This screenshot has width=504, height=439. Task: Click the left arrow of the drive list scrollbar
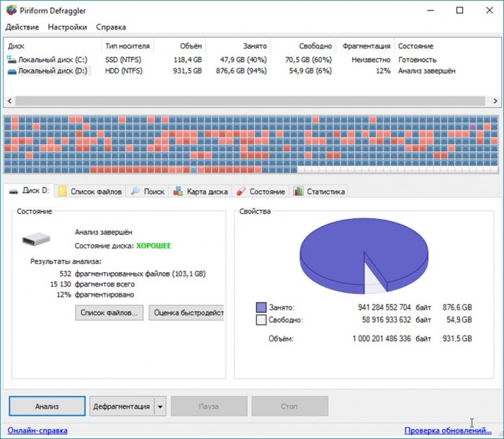point(9,101)
